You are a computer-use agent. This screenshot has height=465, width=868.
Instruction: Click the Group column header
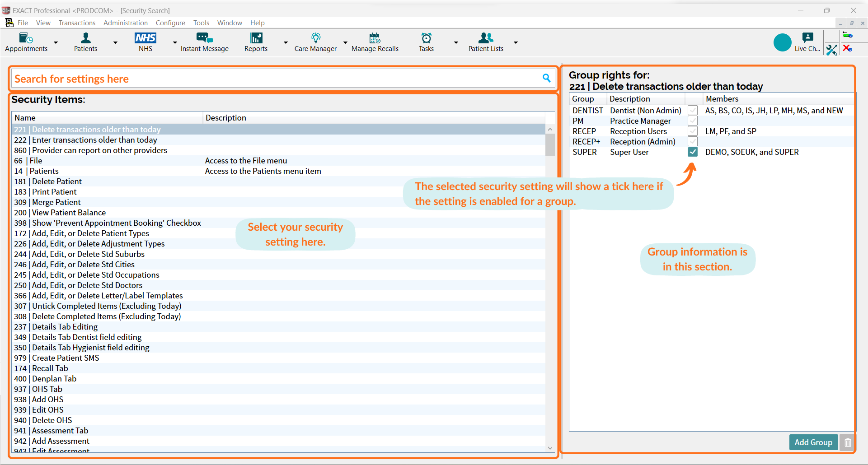point(588,99)
